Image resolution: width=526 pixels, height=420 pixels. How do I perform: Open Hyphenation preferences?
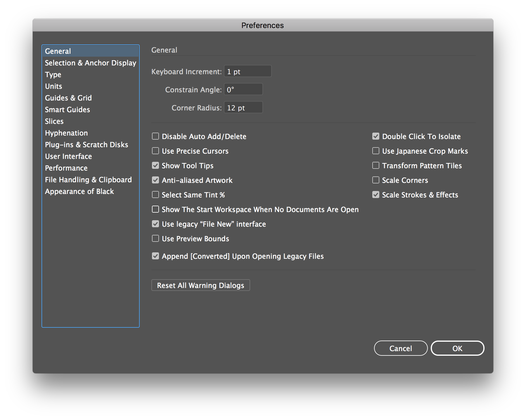tap(91, 133)
